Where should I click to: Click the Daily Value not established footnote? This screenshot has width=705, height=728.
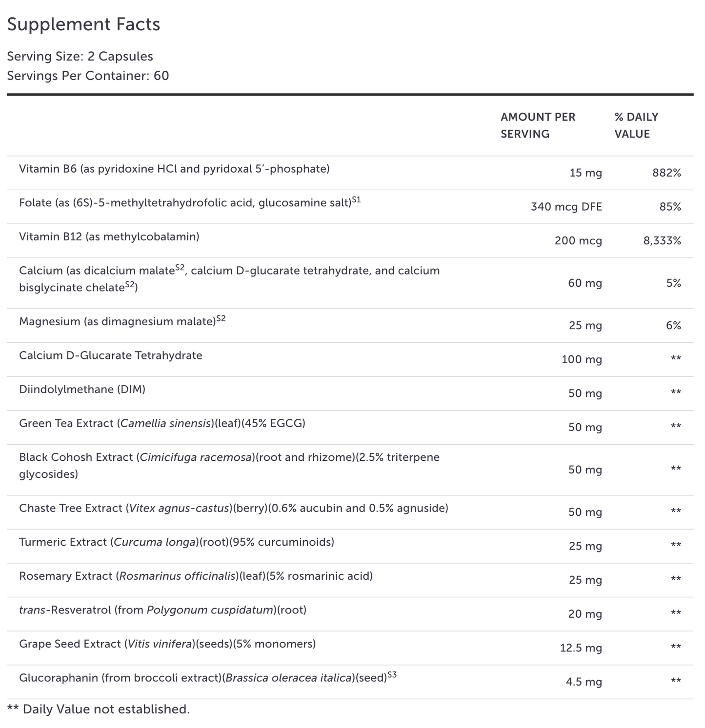(x=99, y=709)
